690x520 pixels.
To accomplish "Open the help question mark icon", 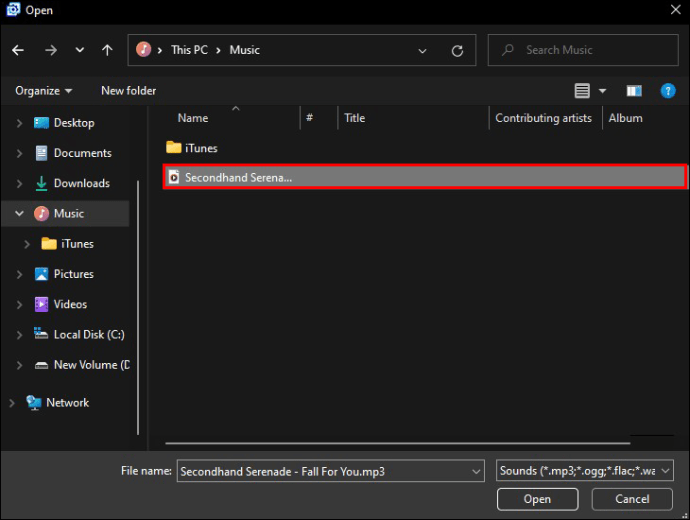I will 668,91.
